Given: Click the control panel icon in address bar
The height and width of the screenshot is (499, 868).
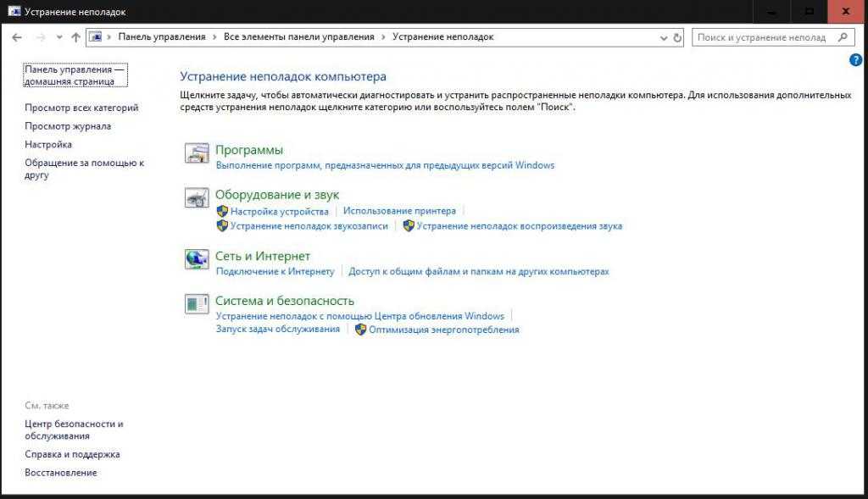Looking at the screenshot, I should tap(96, 37).
